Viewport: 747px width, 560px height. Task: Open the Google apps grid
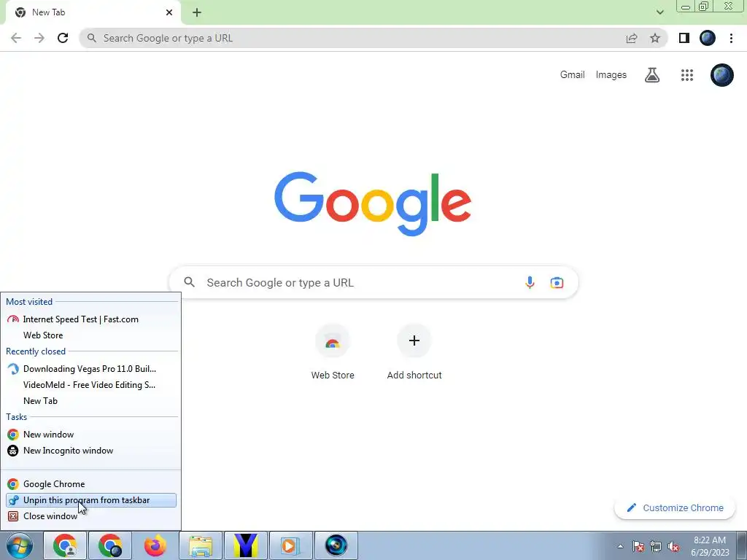687,75
